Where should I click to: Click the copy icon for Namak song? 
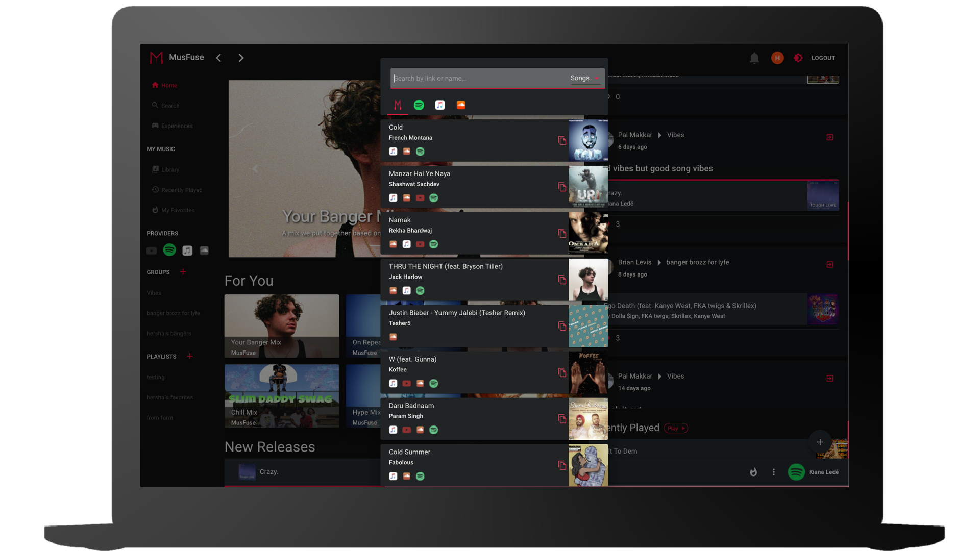click(562, 234)
